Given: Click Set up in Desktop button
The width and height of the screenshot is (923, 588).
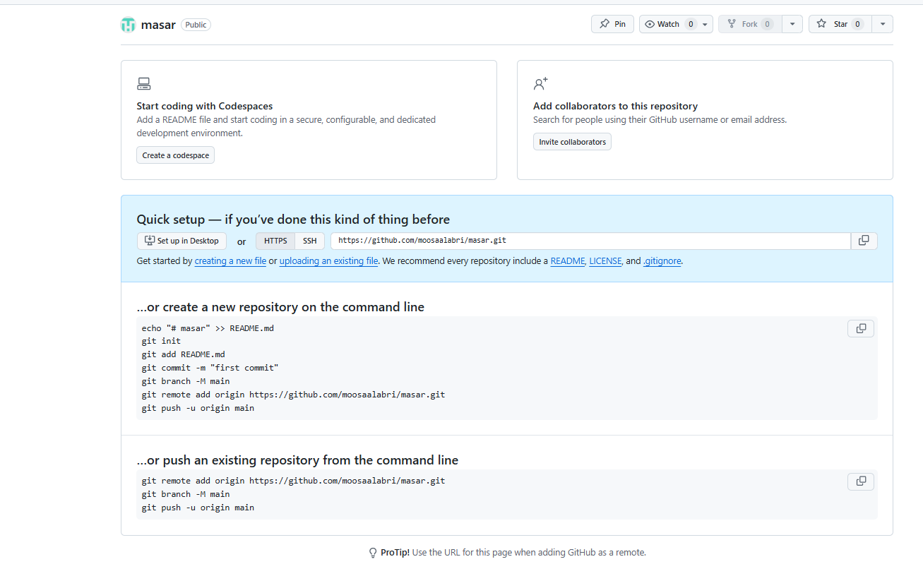Looking at the screenshot, I should 182,241.
